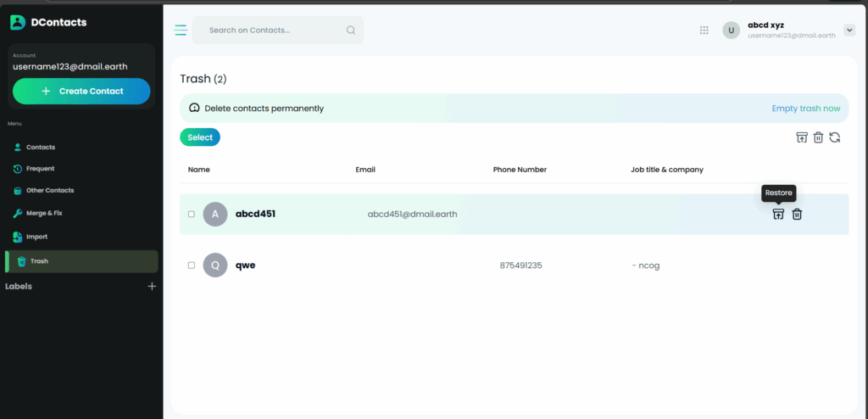Add a new label with plus icon
Image resolution: width=868 pixels, height=419 pixels.
152,287
